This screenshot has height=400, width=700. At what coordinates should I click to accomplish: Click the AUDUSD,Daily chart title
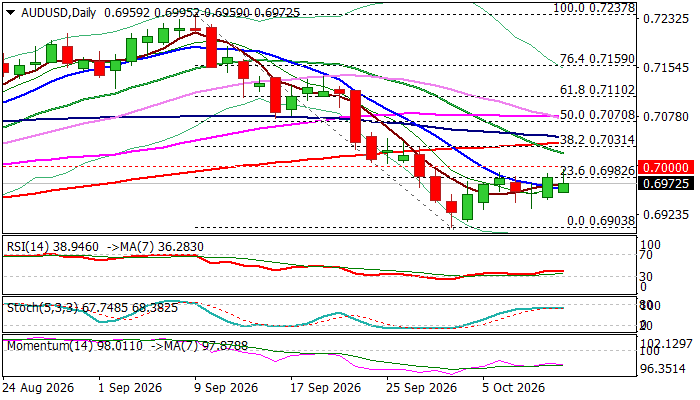point(58,13)
